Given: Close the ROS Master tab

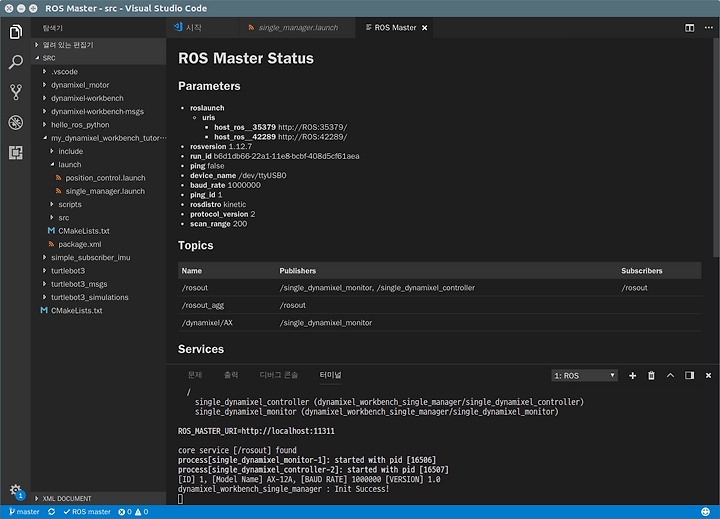Looking at the screenshot, I should [425, 28].
